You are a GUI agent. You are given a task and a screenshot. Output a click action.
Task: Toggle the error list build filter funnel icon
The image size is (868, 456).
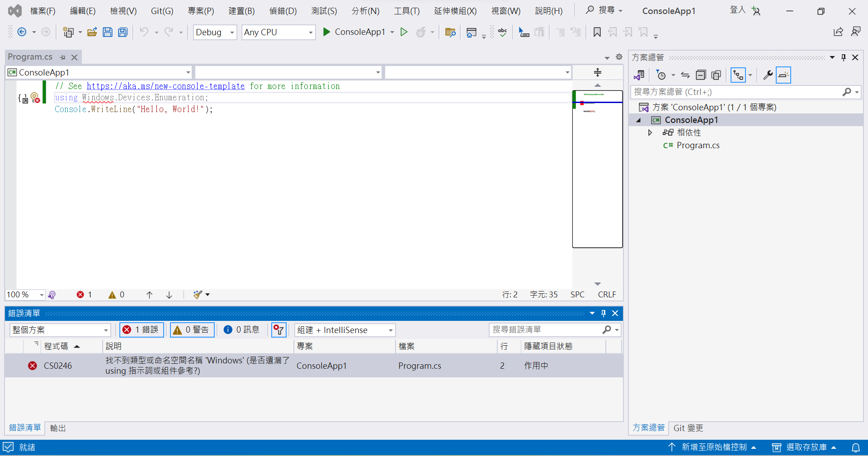(x=279, y=330)
